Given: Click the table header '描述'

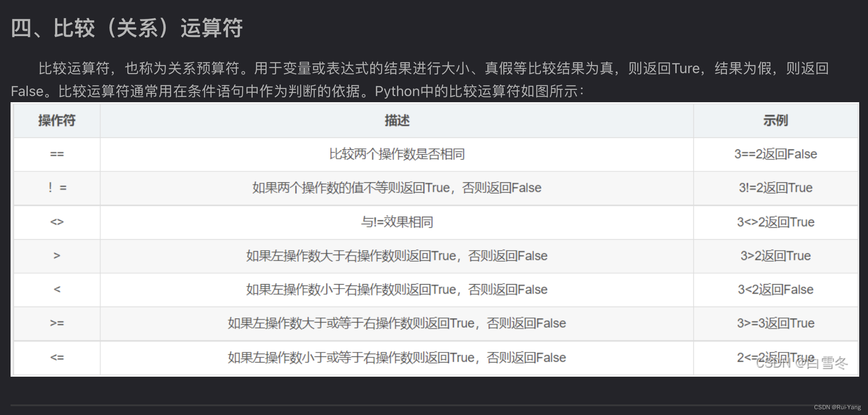Looking at the screenshot, I should coord(397,120).
